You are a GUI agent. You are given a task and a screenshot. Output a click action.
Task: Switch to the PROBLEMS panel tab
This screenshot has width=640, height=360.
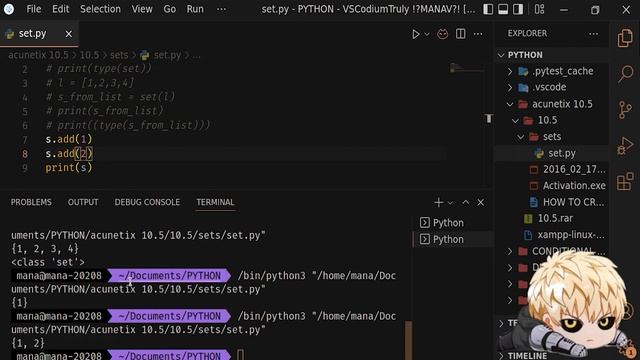click(31, 202)
